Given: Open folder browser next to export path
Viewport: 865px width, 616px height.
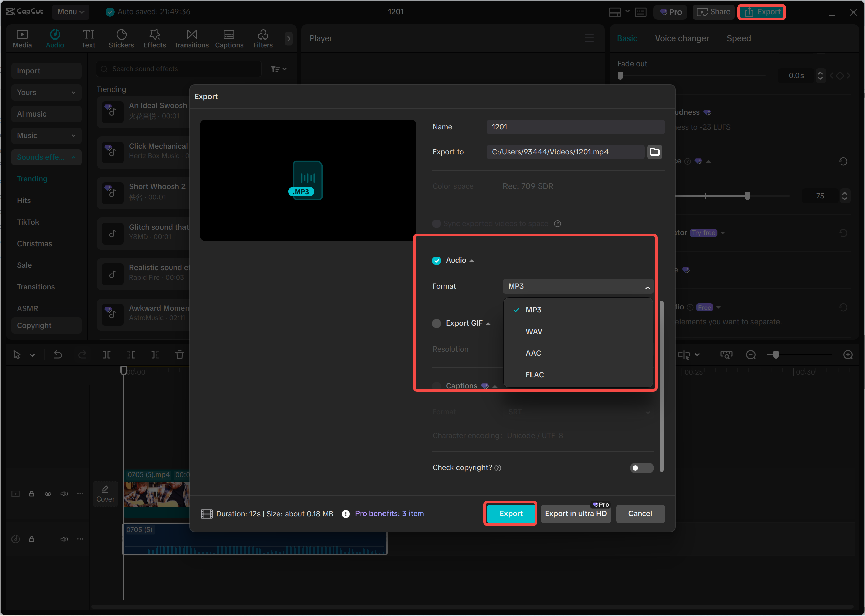Looking at the screenshot, I should coord(654,152).
